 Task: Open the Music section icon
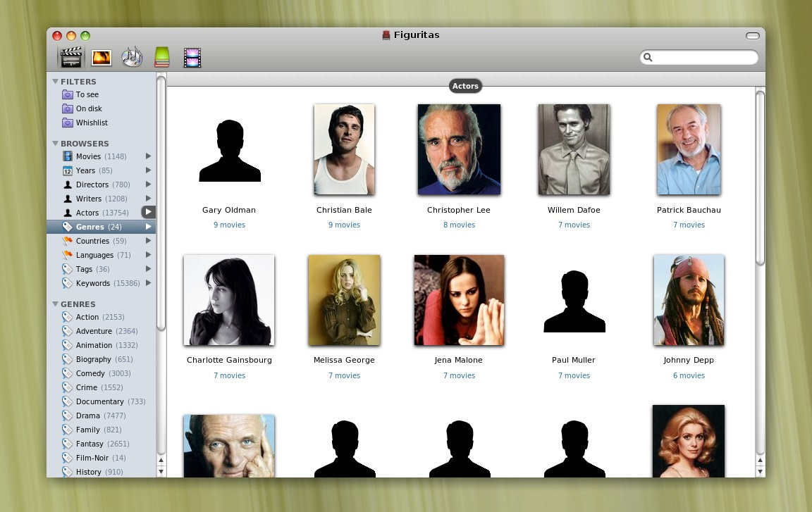pyautogui.click(x=132, y=57)
